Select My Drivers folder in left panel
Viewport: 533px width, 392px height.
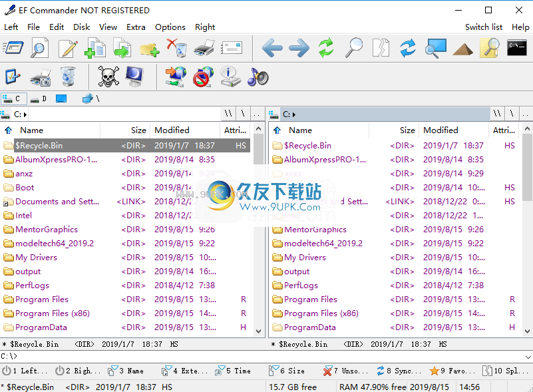(x=126, y=258)
